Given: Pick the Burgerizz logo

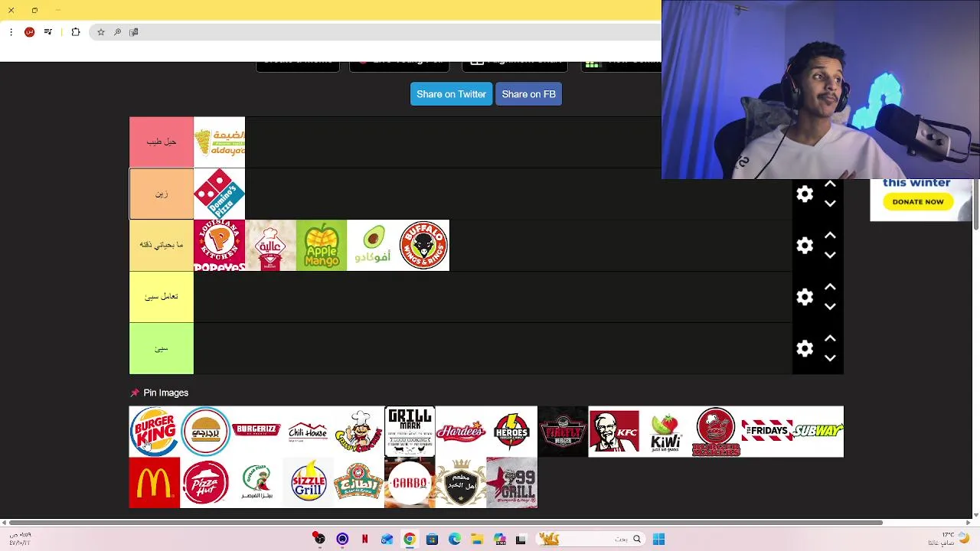Looking at the screenshot, I should tap(256, 432).
